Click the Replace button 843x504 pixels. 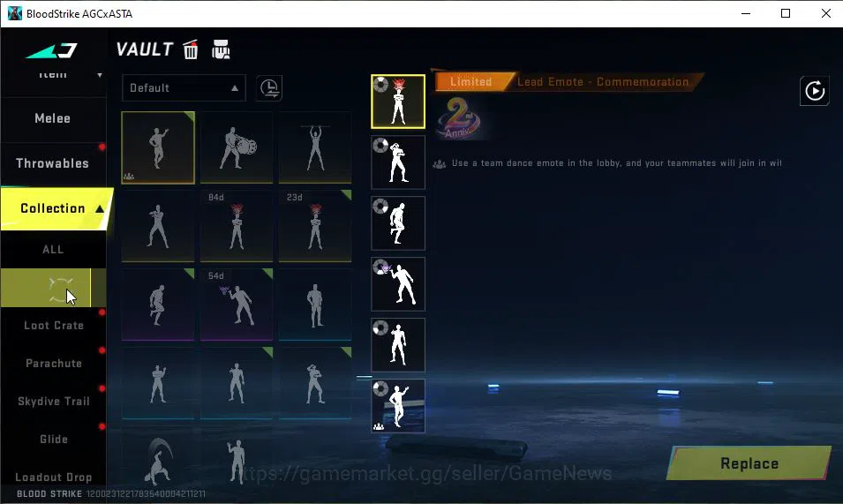point(749,463)
